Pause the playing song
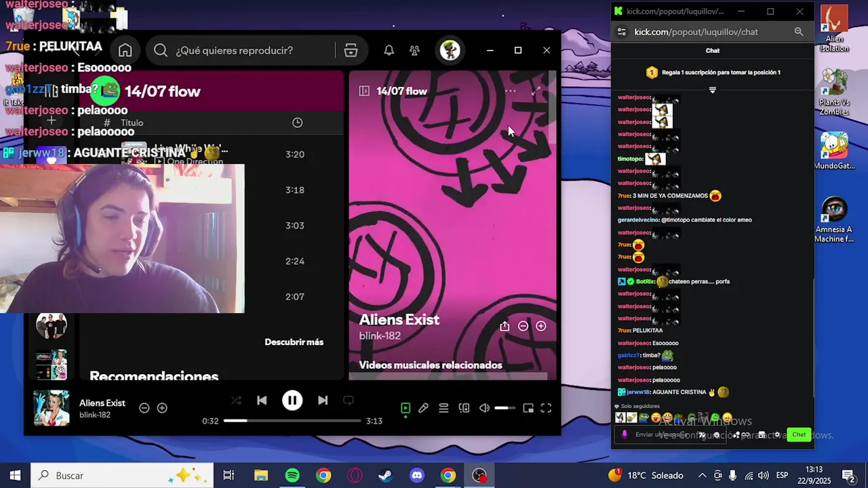Screen dimensions: 868x488 [292, 401]
